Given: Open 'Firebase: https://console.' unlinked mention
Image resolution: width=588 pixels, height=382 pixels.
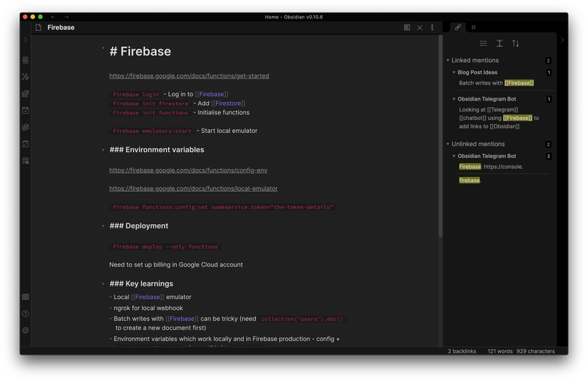Looking at the screenshot, I should (491, 167).
